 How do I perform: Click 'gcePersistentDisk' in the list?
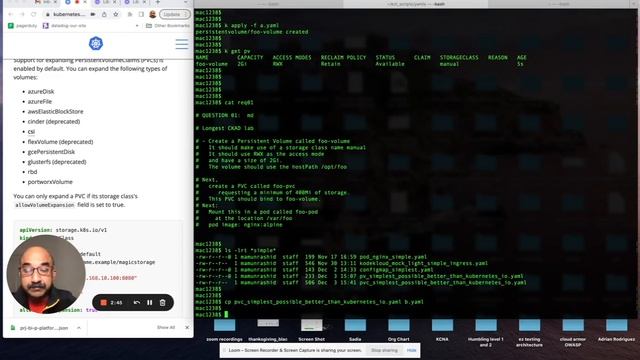(x=51, y=152)
